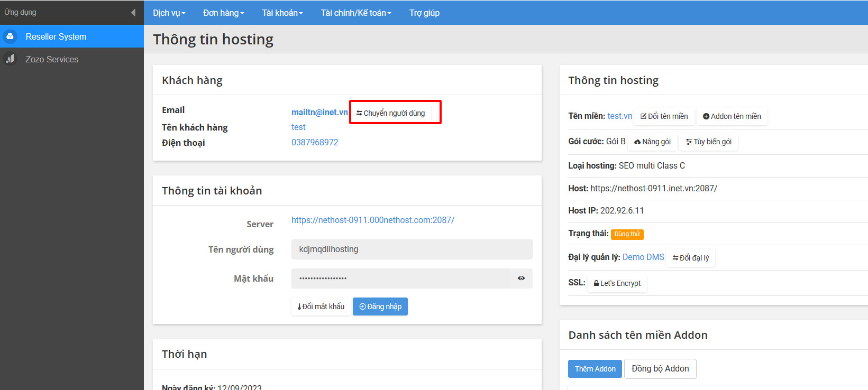
Task: Click Đổi tên miền button
Action: [x=664, y=116]
